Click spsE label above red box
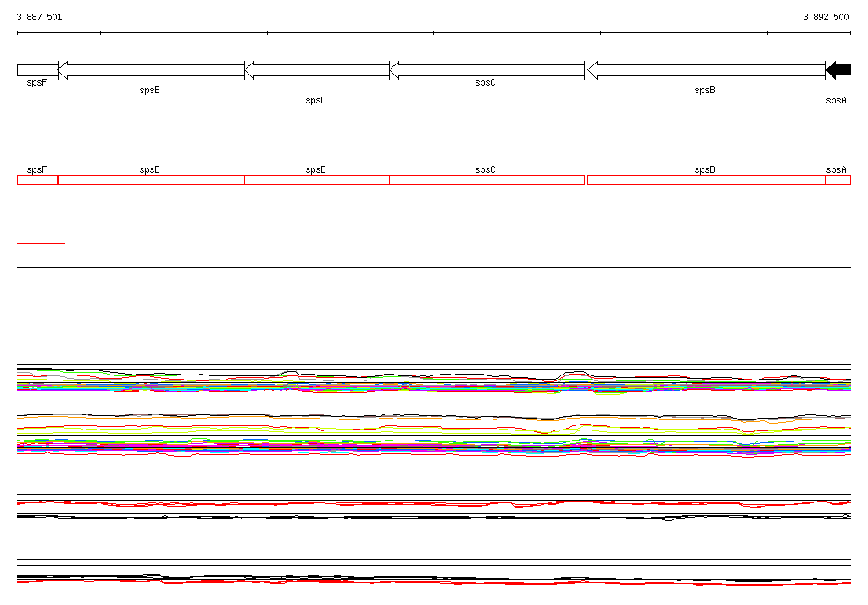 [149, 170]
